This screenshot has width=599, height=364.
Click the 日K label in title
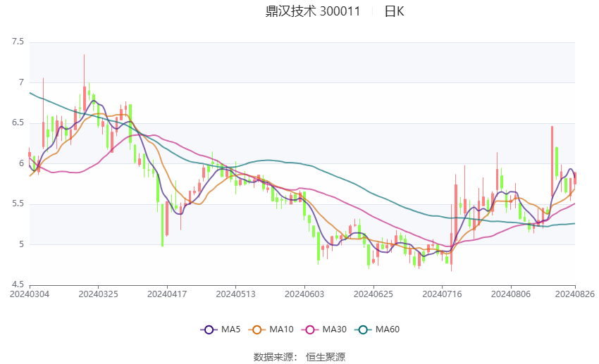[x=394, y=11]
